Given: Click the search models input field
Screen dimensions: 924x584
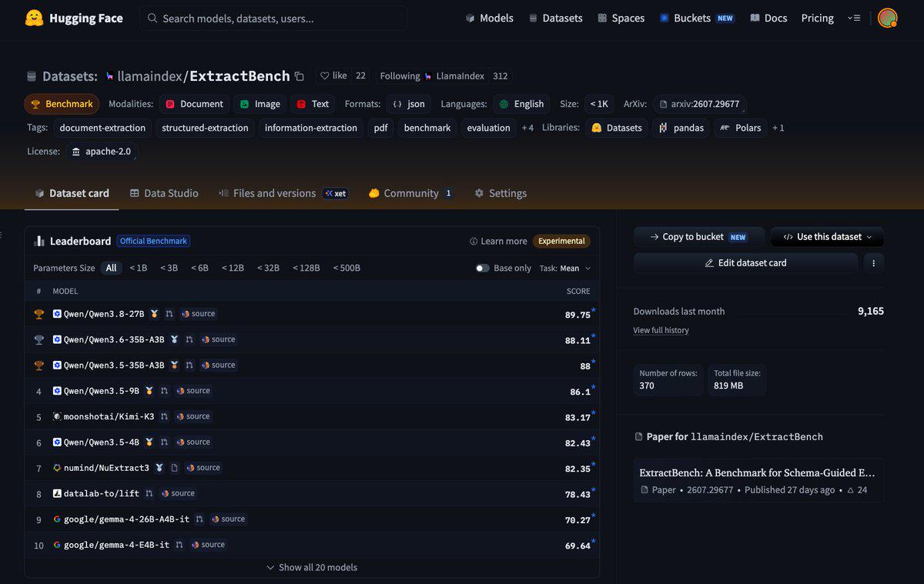Looking at the screenshot, I should 274,18.
